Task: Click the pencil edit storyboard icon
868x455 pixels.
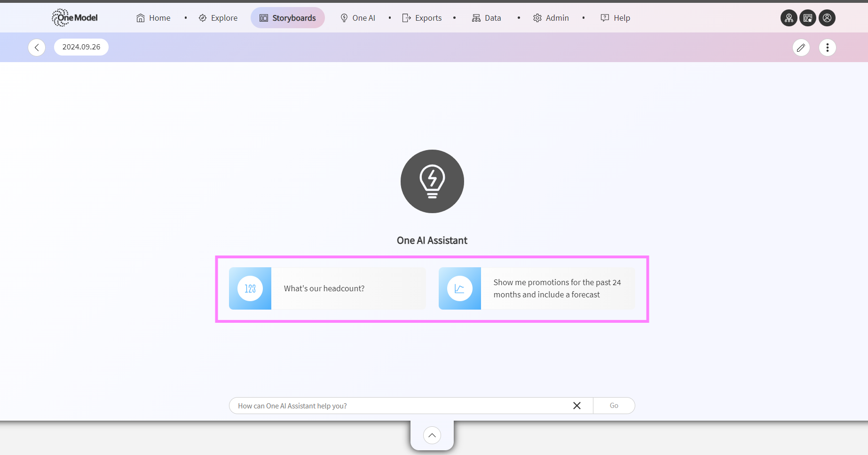Action: click(801, 48)
